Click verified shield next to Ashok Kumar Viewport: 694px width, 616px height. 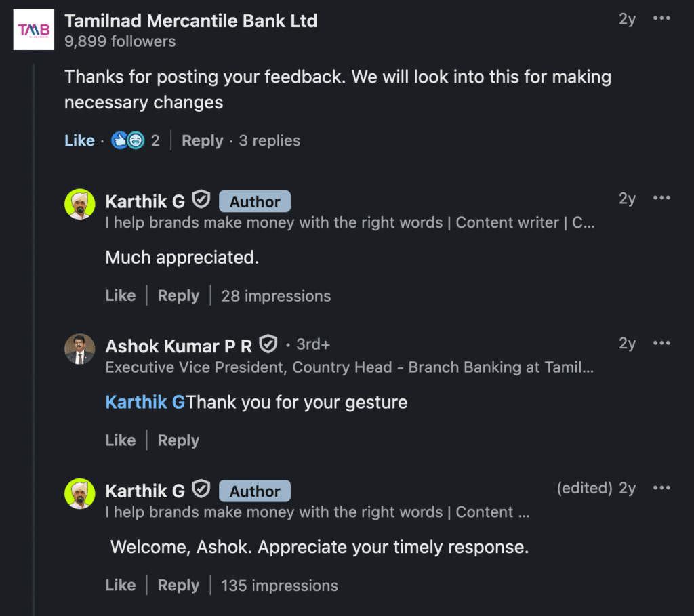(x=268, y=344)
